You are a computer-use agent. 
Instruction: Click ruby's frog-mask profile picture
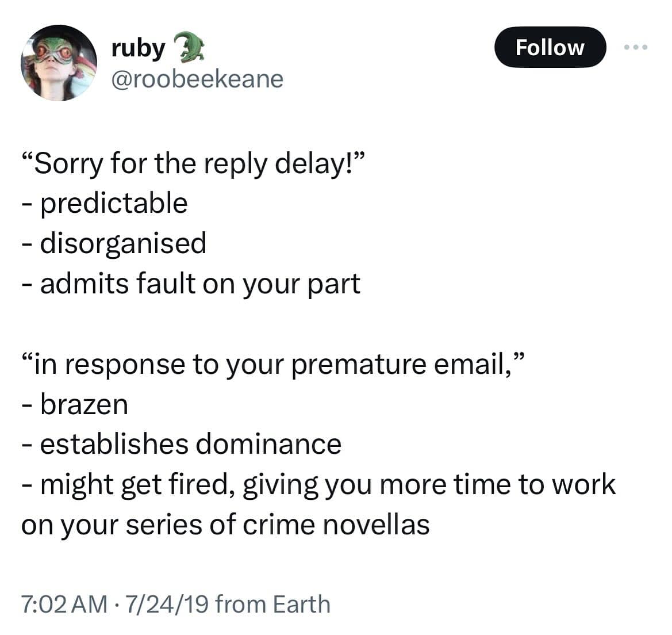(59, 63)
